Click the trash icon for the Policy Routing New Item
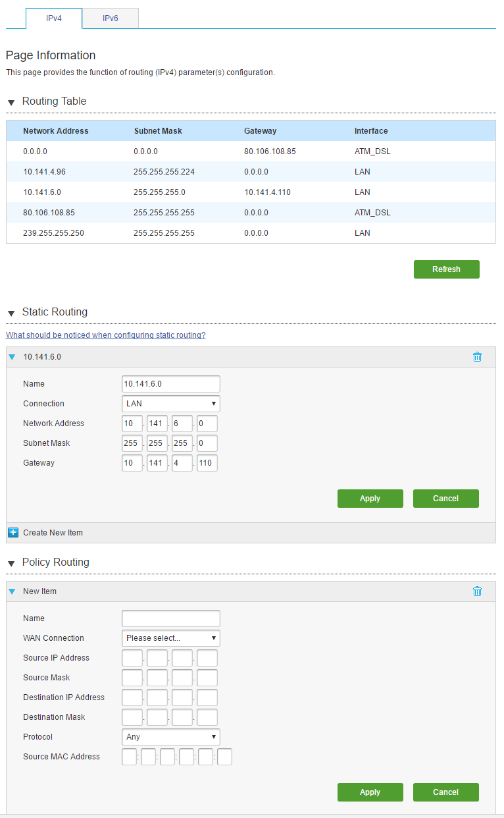504x818 pixels. point(477,591)
